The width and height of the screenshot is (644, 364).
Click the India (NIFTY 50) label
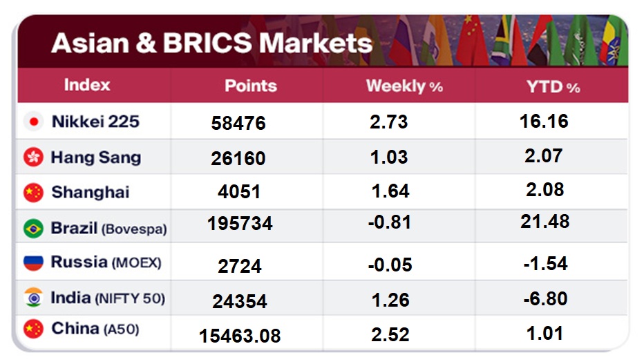107,298
